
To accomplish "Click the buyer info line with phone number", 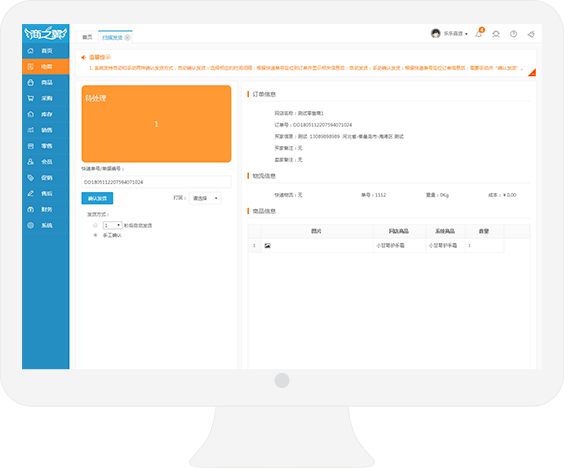I will (339, 136).
